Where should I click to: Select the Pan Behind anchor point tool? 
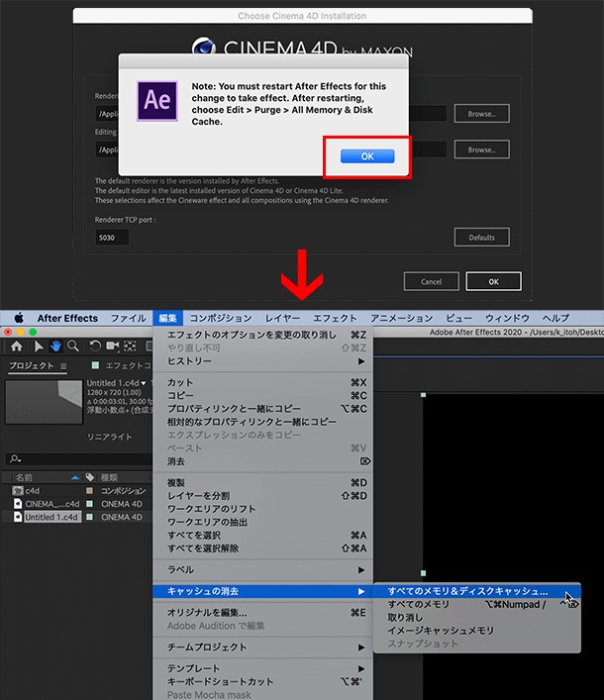(130, 346)
